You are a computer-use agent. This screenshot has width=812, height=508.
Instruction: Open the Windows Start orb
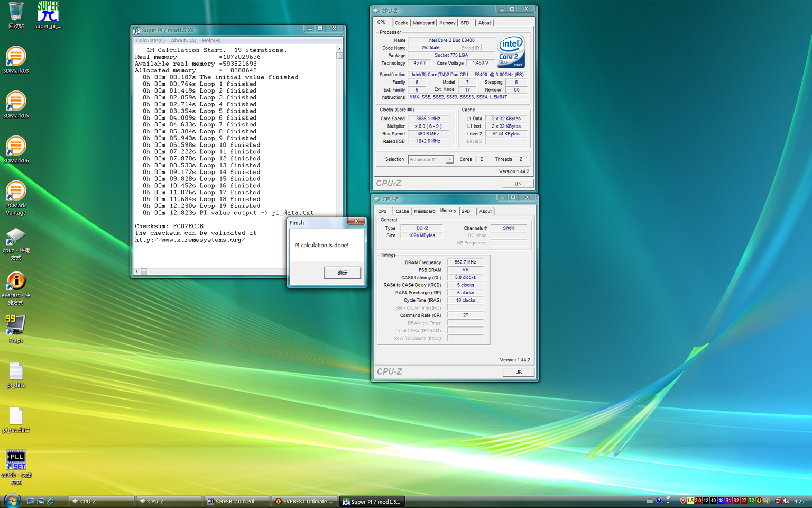point(12,501)
